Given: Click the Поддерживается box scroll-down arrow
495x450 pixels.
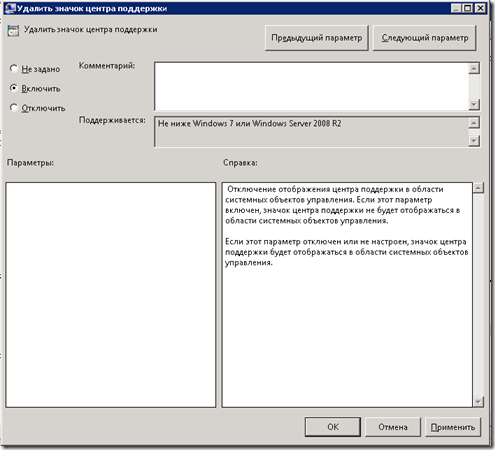Looking at the screenshot, I should pos(474,141).
